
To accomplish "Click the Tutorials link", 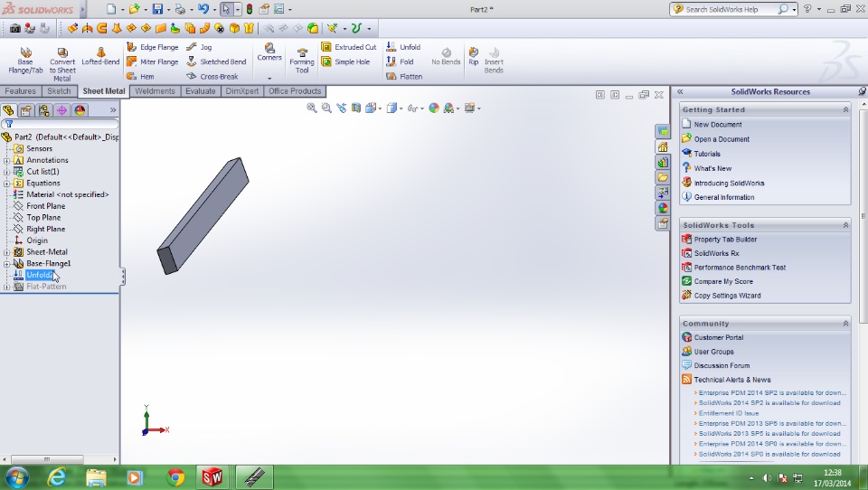I will point(707,154).
